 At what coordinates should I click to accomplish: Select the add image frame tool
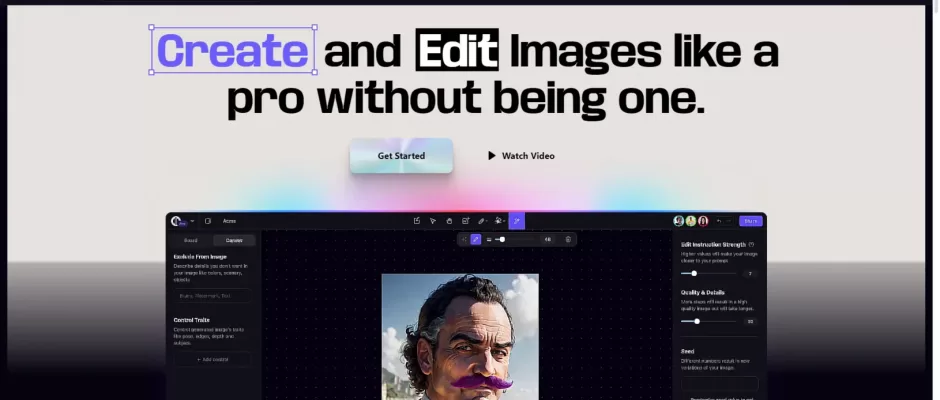coord(465,221)
